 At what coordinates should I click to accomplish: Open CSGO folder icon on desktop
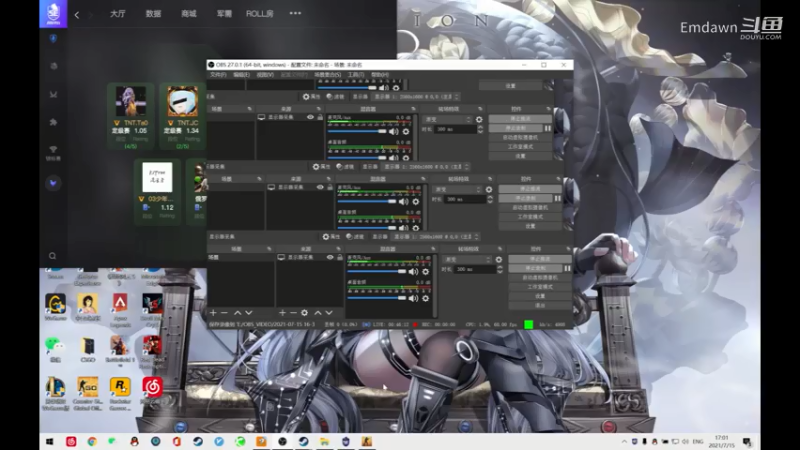click(x=88, y=349)
